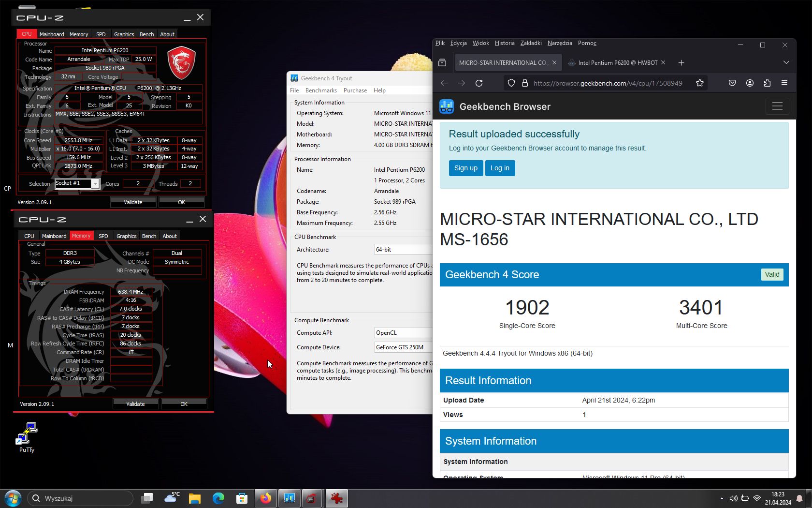Screen dimensions: 812x508
Task: Click the Geekbench URL address field
Action: click(608, 83)
